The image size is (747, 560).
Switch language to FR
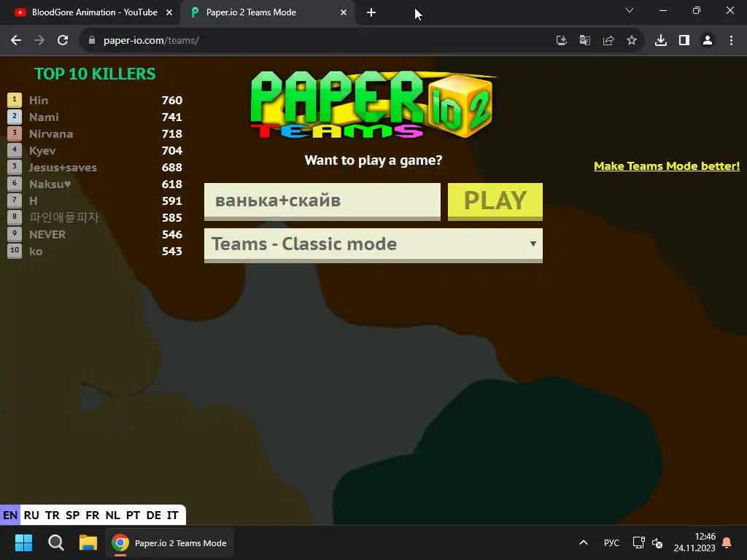click(x=93, y=516)
